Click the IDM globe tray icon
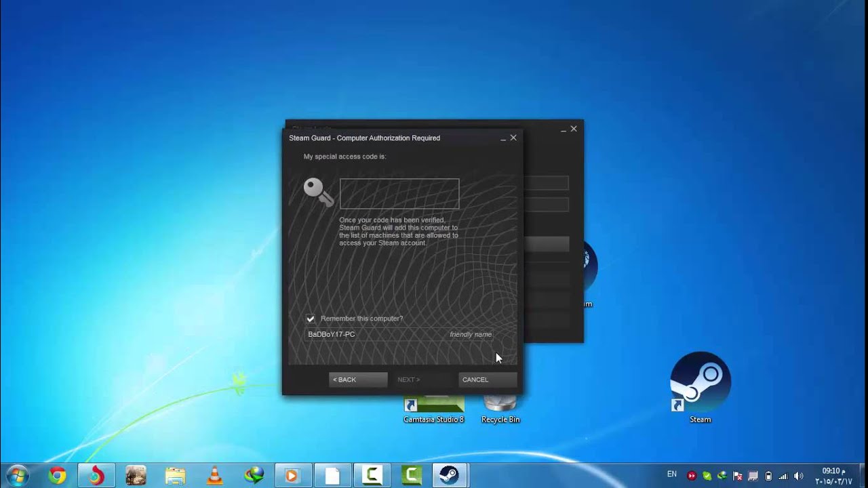Image resolution: width=868 pixels, height=488 pixels. [722, 476]
